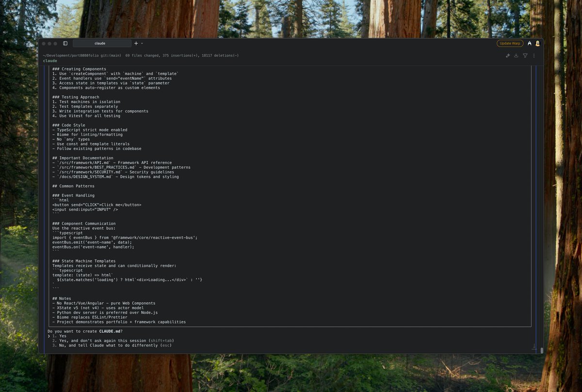
Task: Choose 'No, and tell Claude what to do differently'
Action: (112, 345)
